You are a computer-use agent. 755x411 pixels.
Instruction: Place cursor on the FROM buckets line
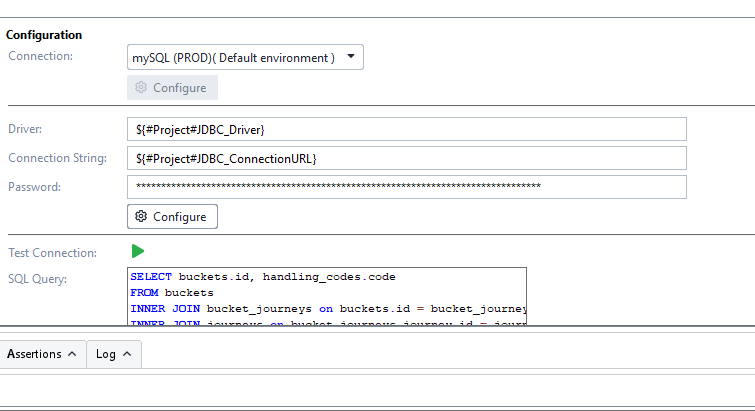pyautogui.click(x=173, y=293)
